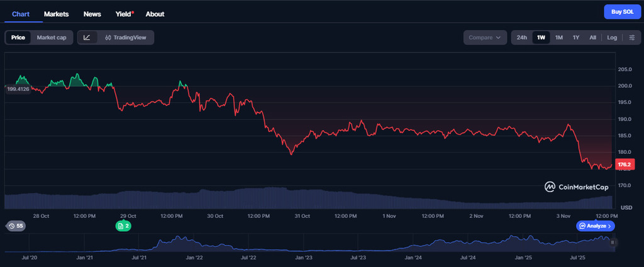Open the Markets tab
The height and width of the screenshot is (267, 644).
[x=57, y=14]
